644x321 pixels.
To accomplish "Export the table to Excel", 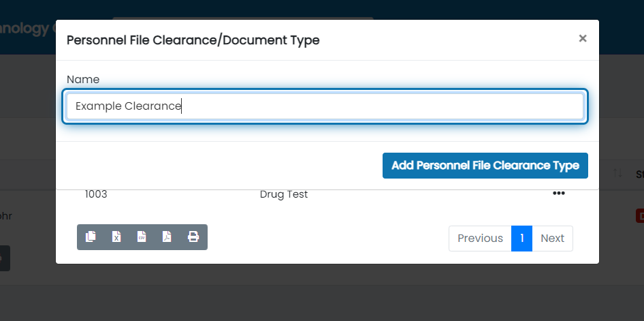I will (116, 237).
